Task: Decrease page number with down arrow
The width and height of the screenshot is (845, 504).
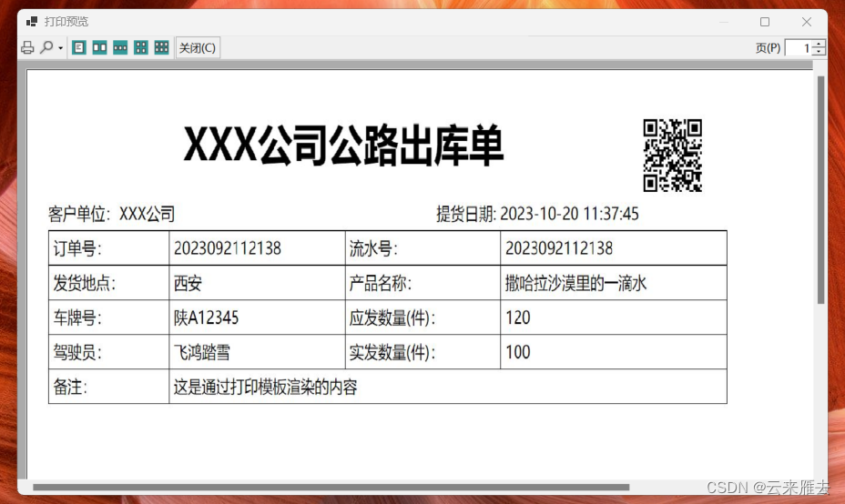Action: (x=819, y=52)
